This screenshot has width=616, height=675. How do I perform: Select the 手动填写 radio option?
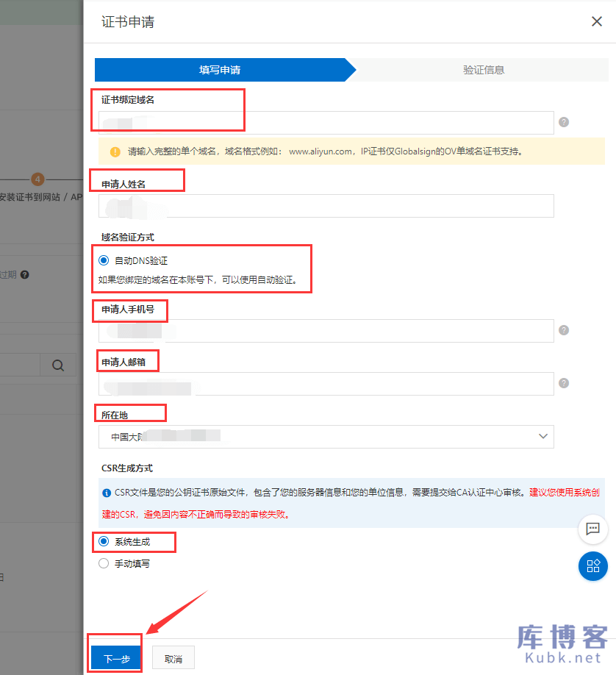click(103, 564)
